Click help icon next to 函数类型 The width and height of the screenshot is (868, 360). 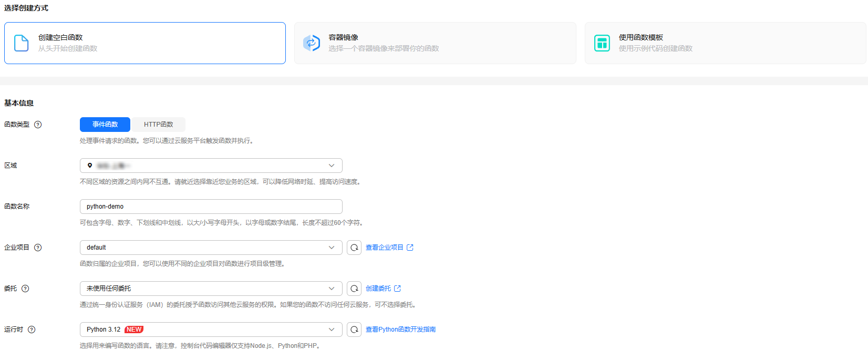[x=38, y=125]
